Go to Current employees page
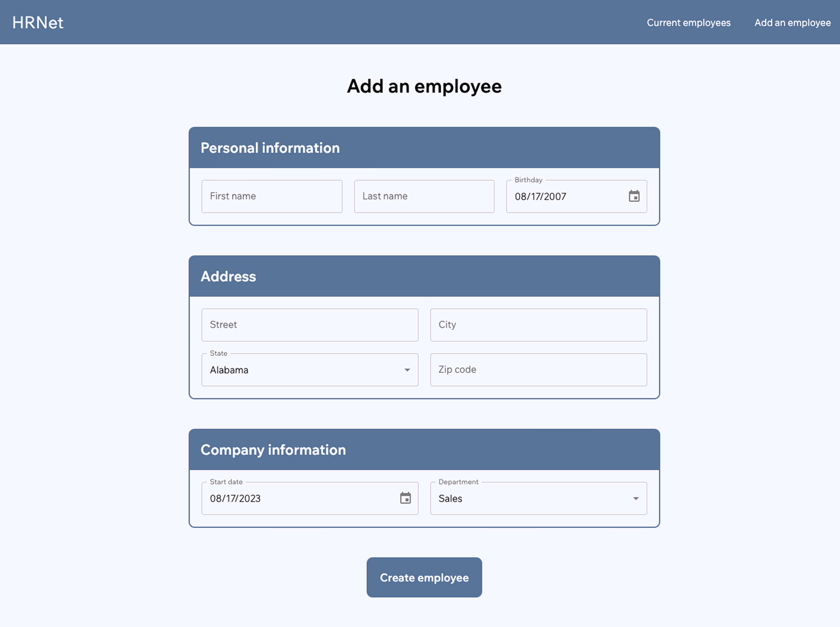Viewport: 840px width, 627px height. coord(688,23)
